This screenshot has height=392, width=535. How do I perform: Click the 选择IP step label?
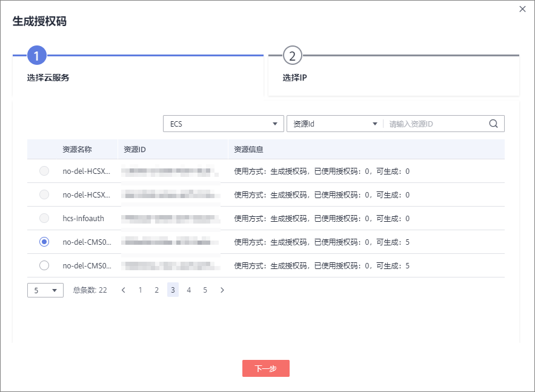pos(295,78)
